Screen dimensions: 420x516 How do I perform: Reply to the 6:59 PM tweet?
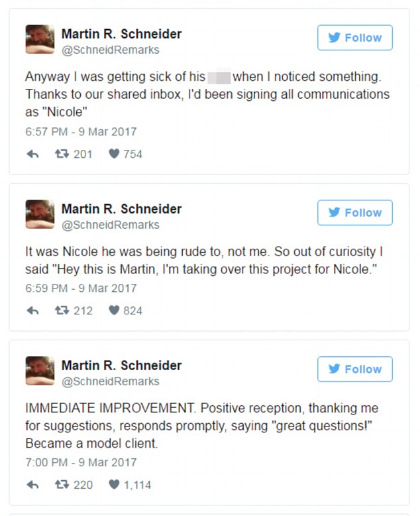[x=32, y=311]
